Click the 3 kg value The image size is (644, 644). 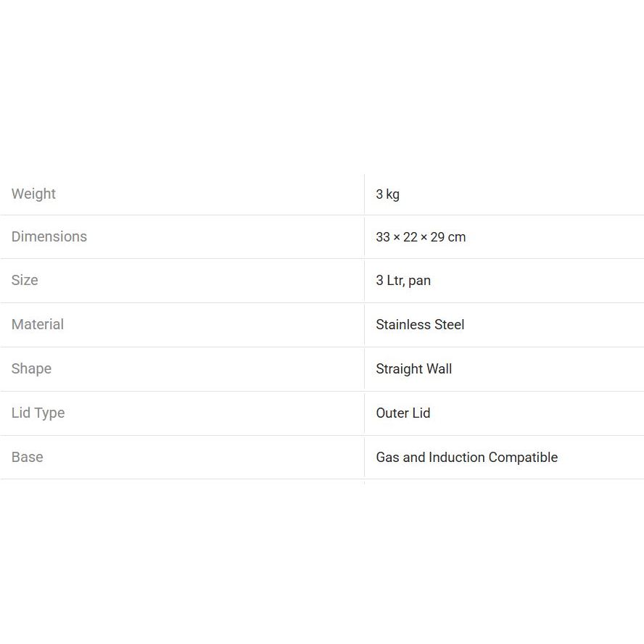click(x=387, y=194)
